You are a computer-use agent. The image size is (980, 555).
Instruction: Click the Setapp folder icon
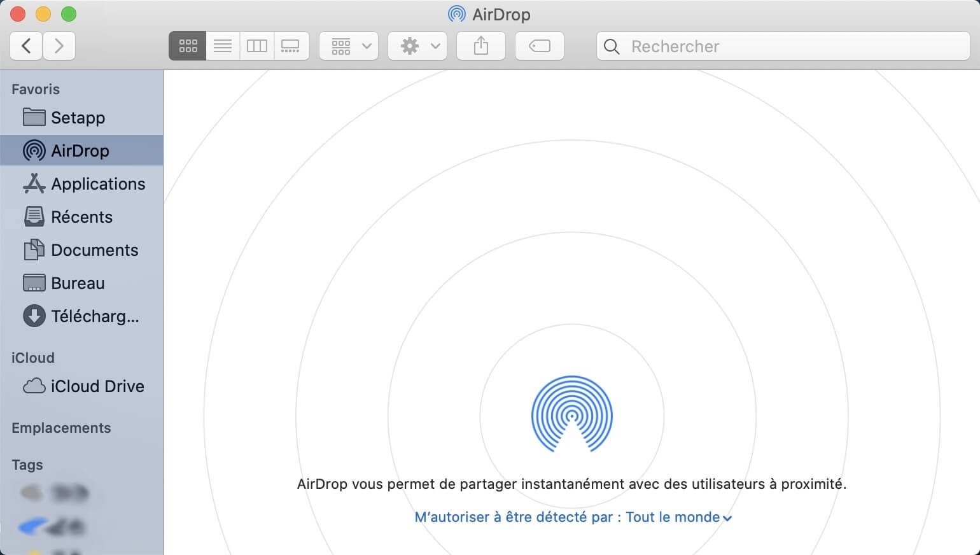tap(34, 117)
